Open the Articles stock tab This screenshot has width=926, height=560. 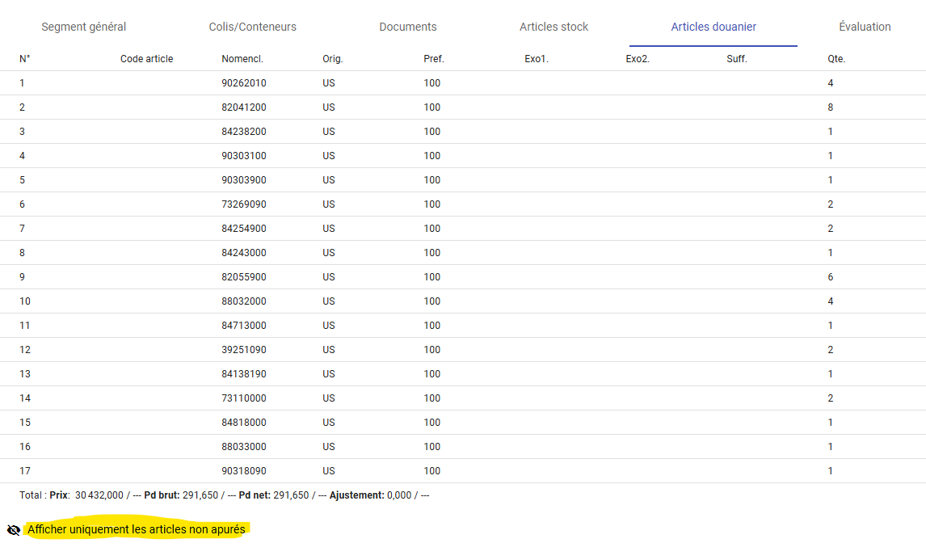click(553, 27)
